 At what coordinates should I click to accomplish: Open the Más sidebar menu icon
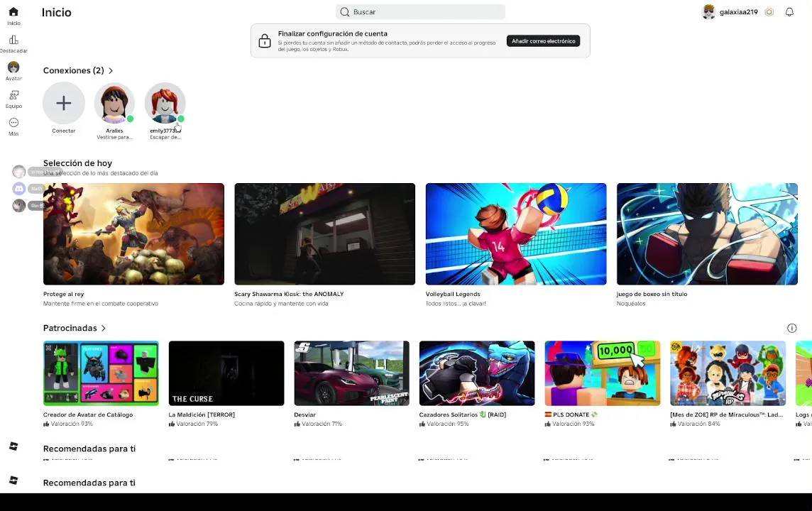pos(13,123)
